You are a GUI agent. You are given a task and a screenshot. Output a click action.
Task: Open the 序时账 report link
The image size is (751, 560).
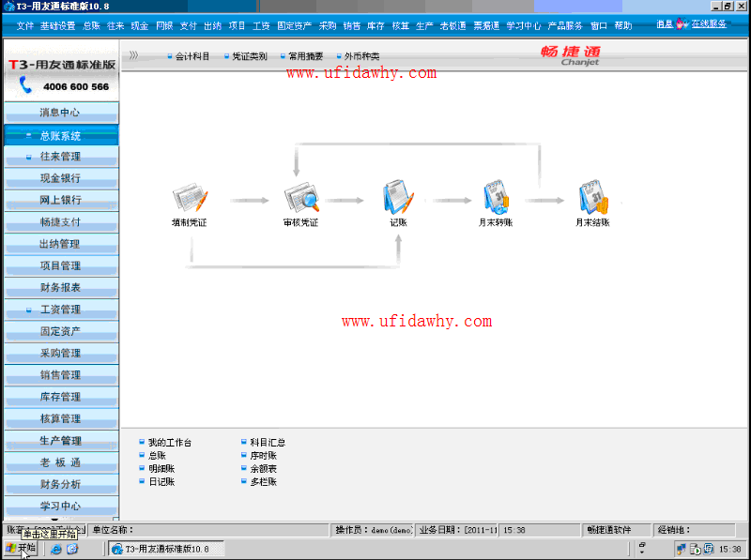click(264, 456)
